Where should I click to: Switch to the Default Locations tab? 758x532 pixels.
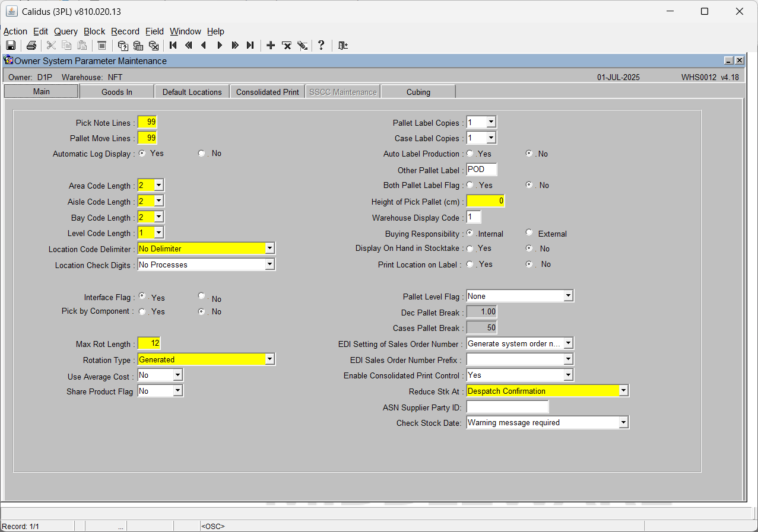192,92
